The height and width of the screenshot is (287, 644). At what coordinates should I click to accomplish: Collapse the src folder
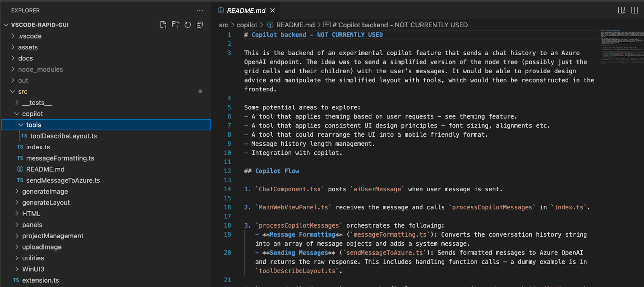[13, 92]
